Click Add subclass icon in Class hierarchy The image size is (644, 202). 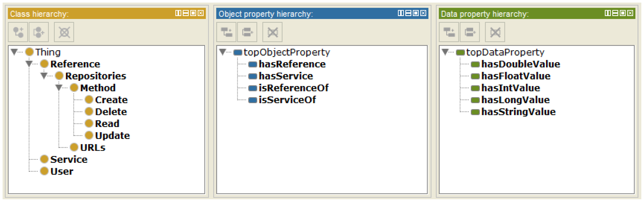[x=18, y=32]
